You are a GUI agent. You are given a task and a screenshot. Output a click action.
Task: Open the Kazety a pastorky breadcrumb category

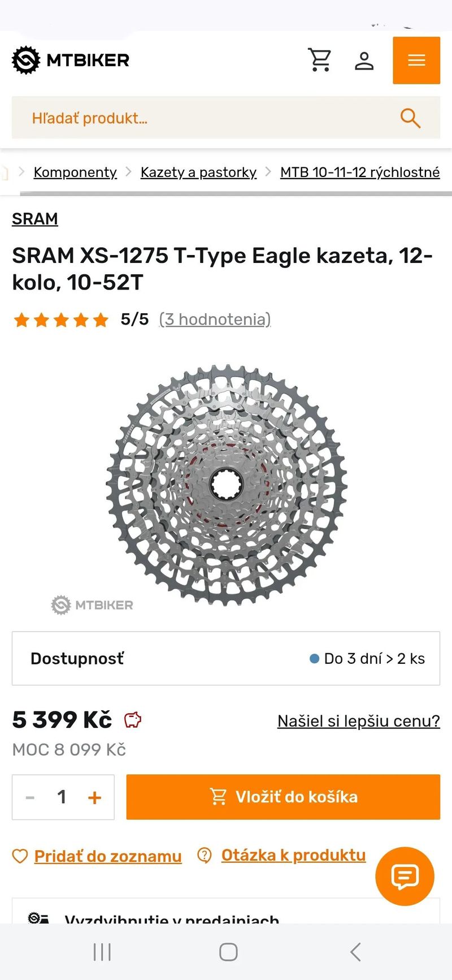coord(198,172)
